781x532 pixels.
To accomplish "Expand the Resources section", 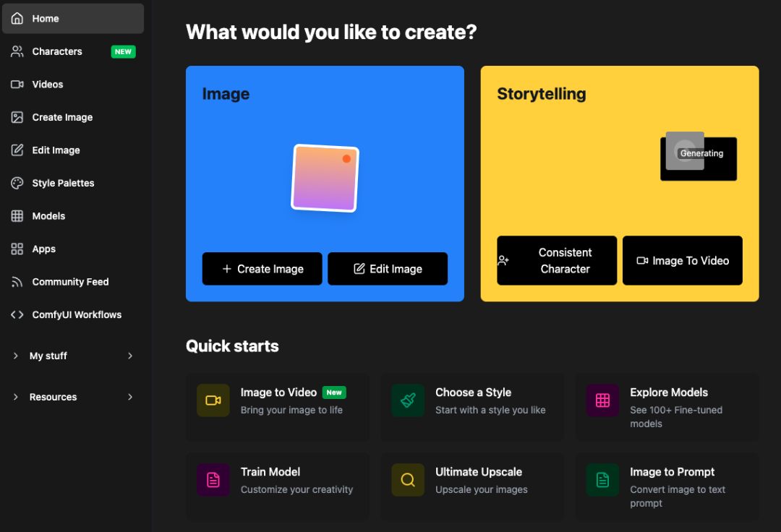I will pyautogui.click(x=73, y=397).
